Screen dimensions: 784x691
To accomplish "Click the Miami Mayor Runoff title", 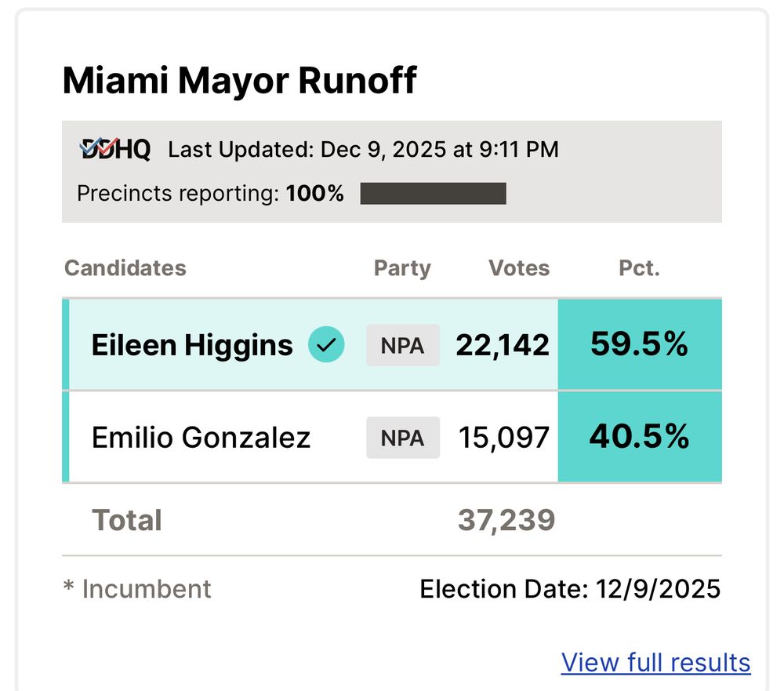I will pos(239,80).
